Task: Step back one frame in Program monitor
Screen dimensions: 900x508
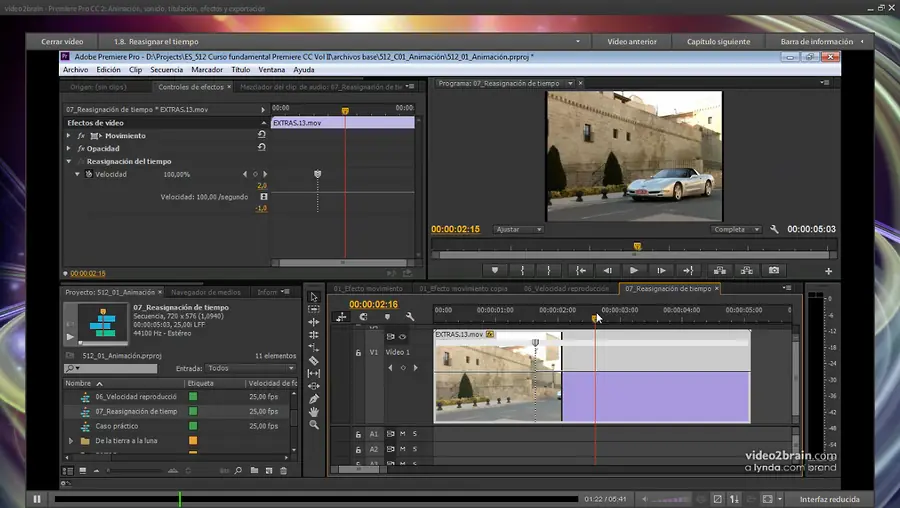Action: (607, 270)
